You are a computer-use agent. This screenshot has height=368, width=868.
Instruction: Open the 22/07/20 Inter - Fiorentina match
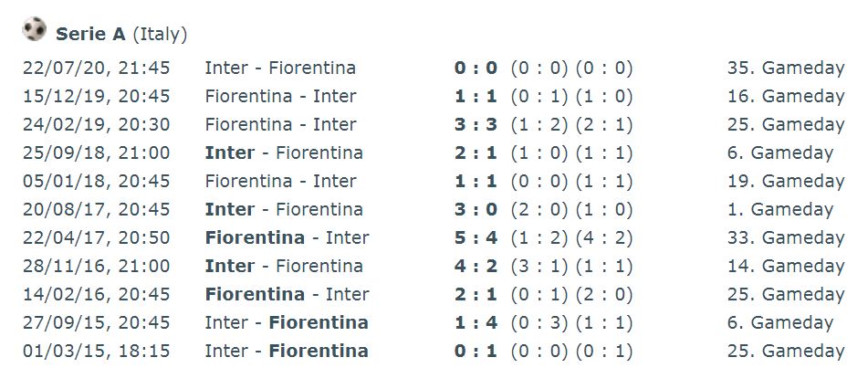tap(280, 68)
